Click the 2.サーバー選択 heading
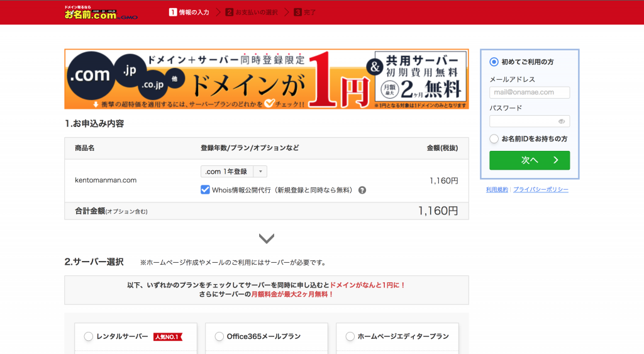644x354 pixels. click(x=94, y=262)
